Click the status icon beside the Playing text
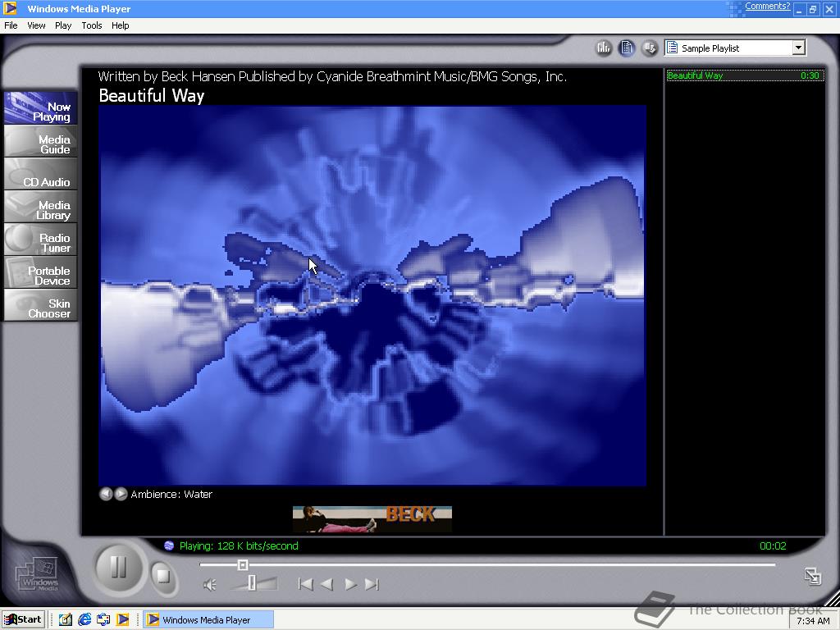 (x=169, y=546)
